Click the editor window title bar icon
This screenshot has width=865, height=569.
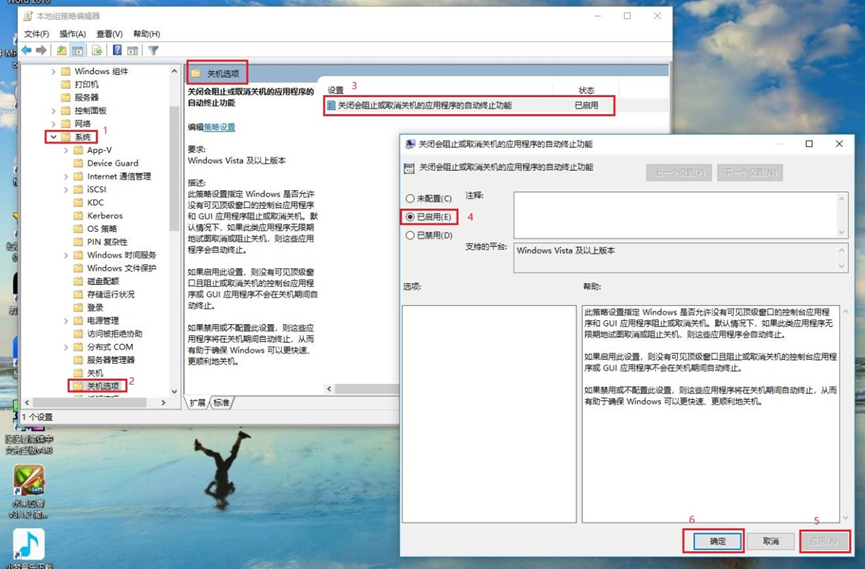[28, 16]
